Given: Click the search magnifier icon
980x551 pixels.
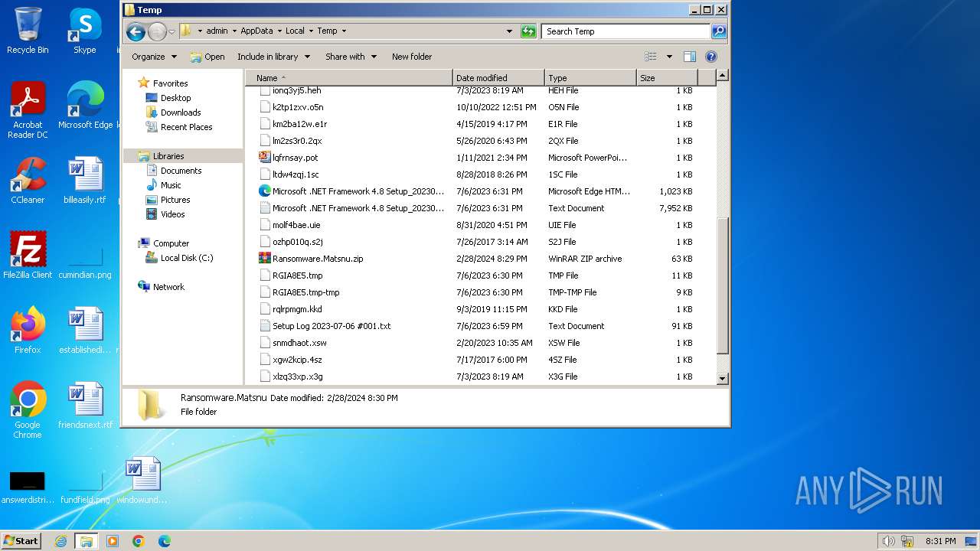Looking at the screenshot, I should [719, 31].
